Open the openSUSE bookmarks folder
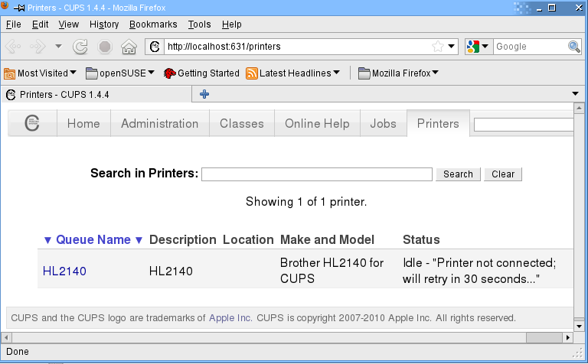The height and width of the screenshot is (364, 588). point(120,73)
